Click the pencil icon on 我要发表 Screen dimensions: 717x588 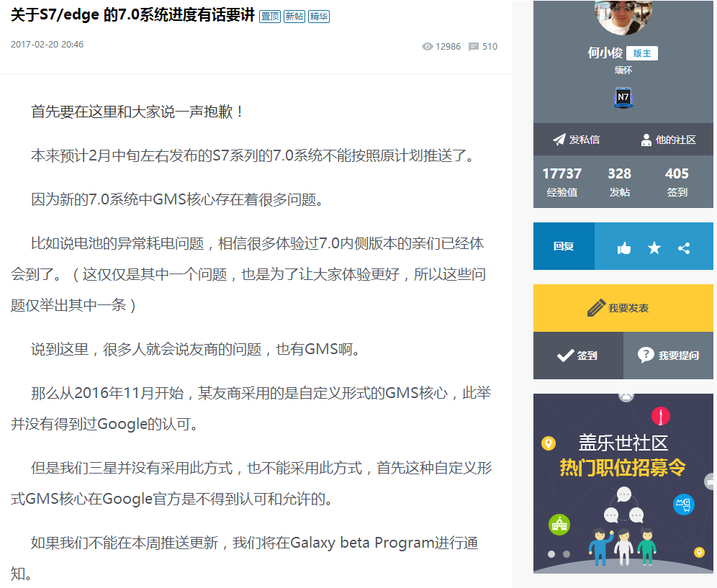(596, 308)
